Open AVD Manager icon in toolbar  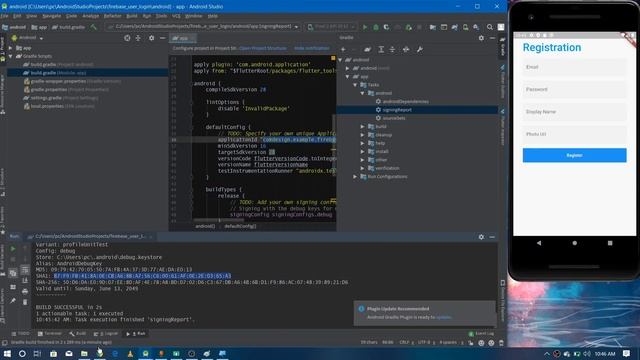pos(465,27)
